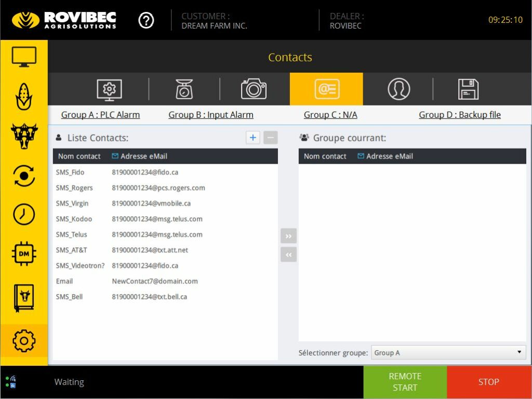Click network status icon in status bar
Viewport: 532px width, 399px height.
tap(11, 382)
